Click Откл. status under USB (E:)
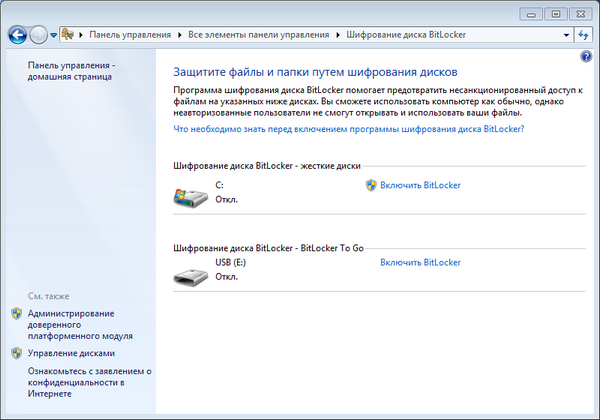This screenshot has height=420, width=600. tap(227, 277)
